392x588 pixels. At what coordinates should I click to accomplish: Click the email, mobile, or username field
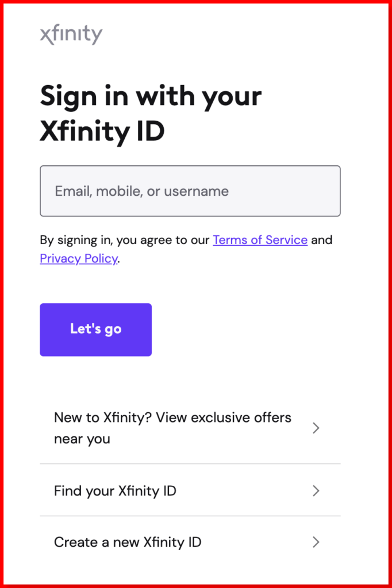click(x=190, y=191)
